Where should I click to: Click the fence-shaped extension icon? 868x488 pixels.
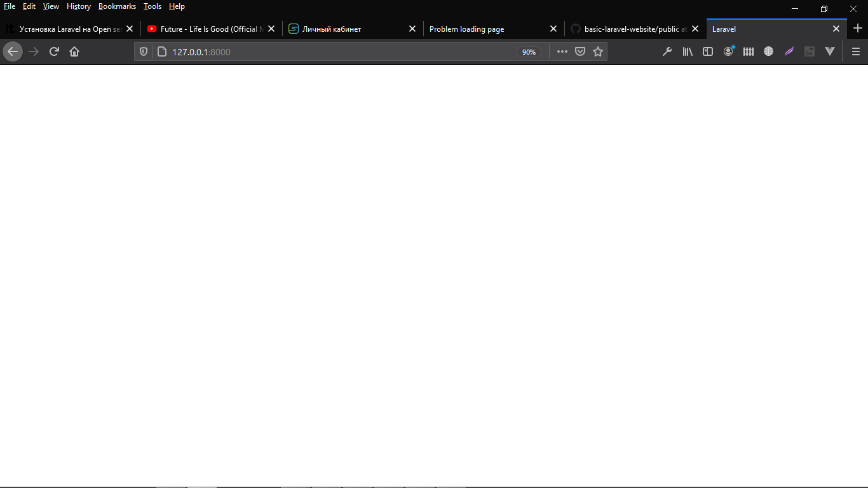coord(749,51)
